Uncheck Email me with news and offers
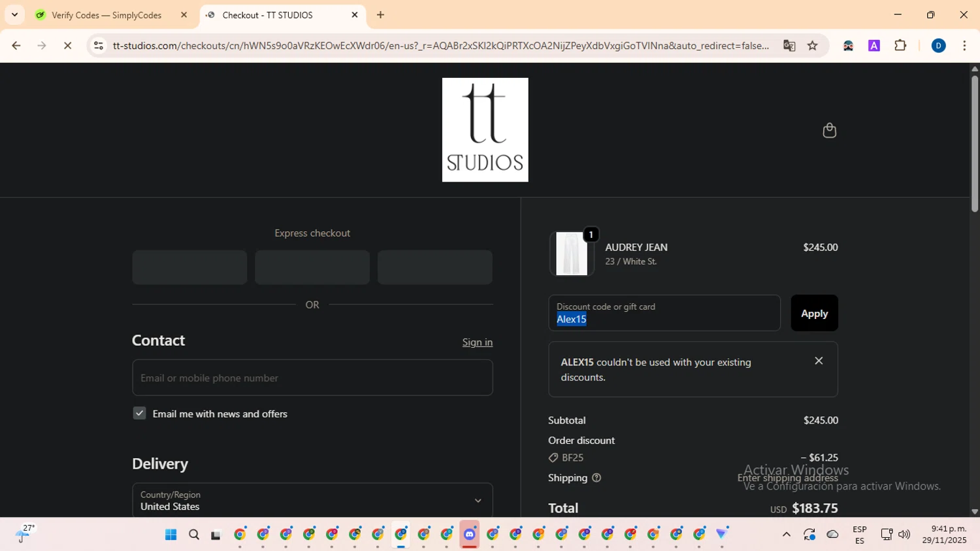This screenshot has height=551, width=980. [x=139, y=413]
